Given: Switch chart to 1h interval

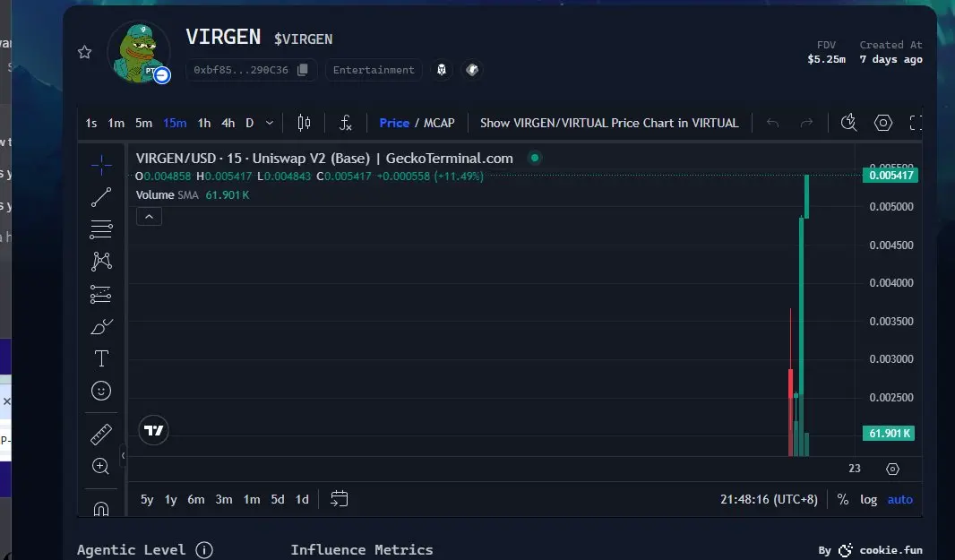Looking at the screenshot, I should click(x=204, y=123).
